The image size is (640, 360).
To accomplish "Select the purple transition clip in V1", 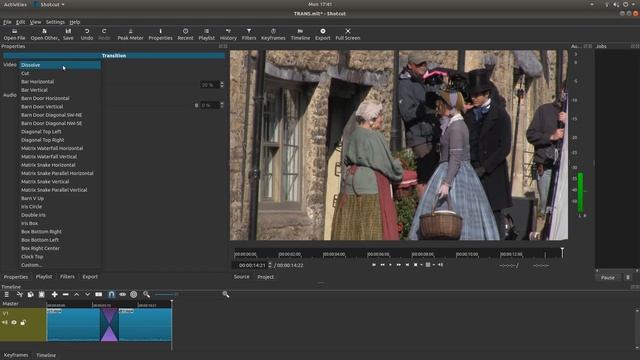I will 109,324.
